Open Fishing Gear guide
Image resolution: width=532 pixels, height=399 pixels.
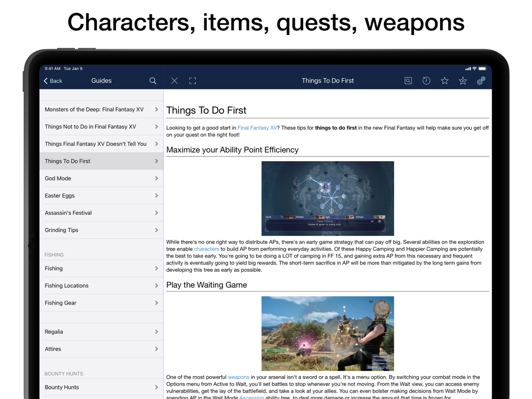(102, 303)
